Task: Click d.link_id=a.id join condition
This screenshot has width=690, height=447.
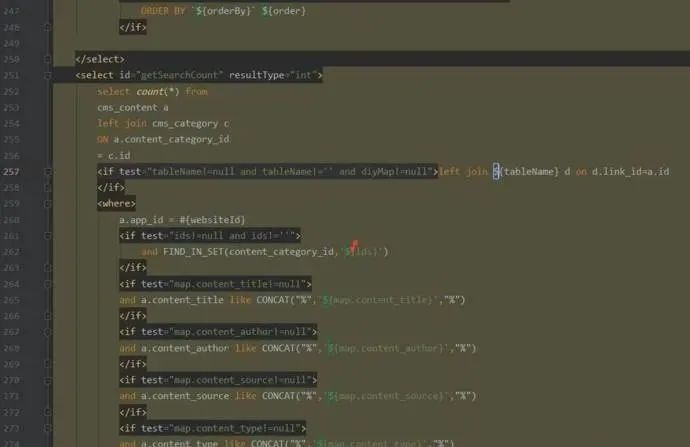Action: [630, 172]
